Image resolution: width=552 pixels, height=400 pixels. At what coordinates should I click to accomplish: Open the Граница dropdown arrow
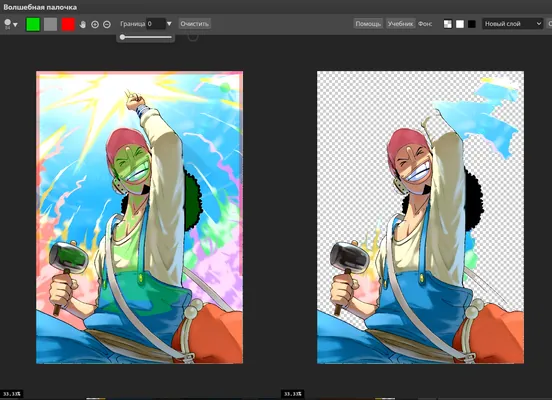tap(169, 24)
